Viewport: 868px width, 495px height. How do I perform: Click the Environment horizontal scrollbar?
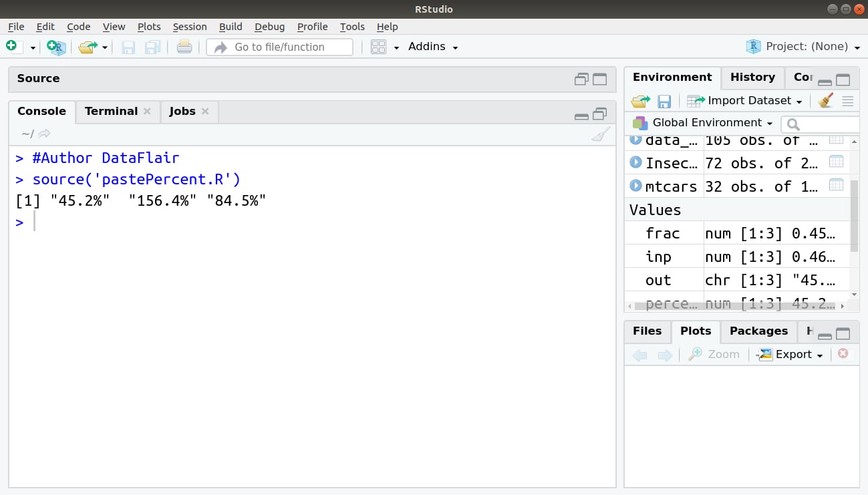tap(735, 306)
